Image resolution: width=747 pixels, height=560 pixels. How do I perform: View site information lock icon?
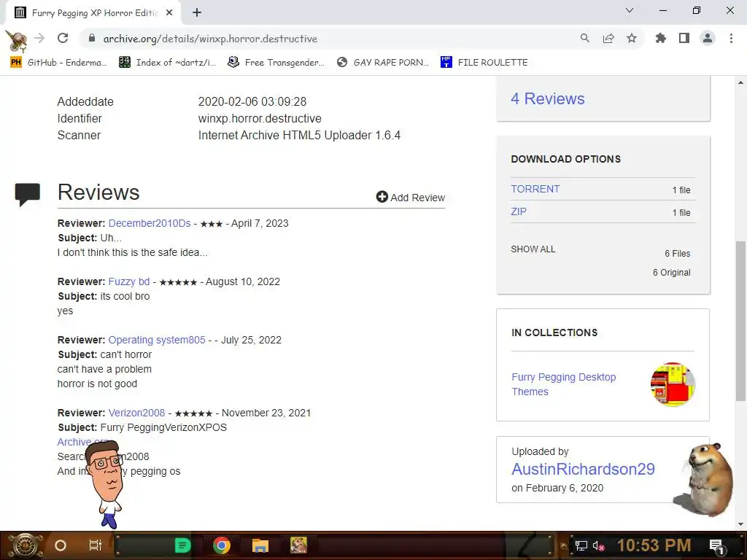[x=92, y=38]
